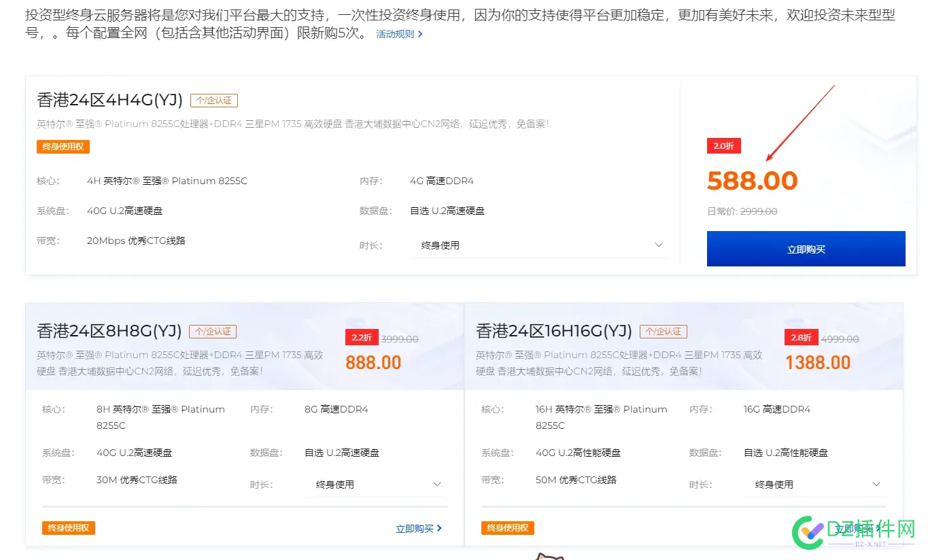Click 20Mbps 优秀CTG线路 bandwidth value
This screenshot has width=928, height=560.
tap(136, 241)
